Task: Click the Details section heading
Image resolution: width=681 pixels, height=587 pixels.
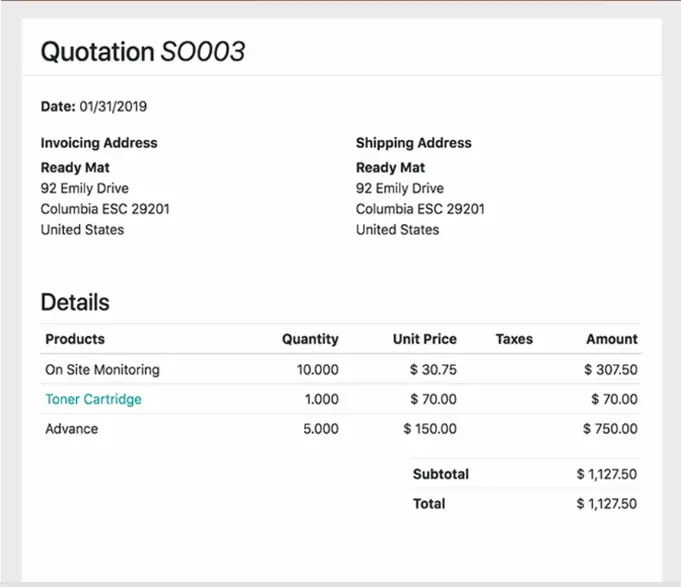Action: (75, 302)
